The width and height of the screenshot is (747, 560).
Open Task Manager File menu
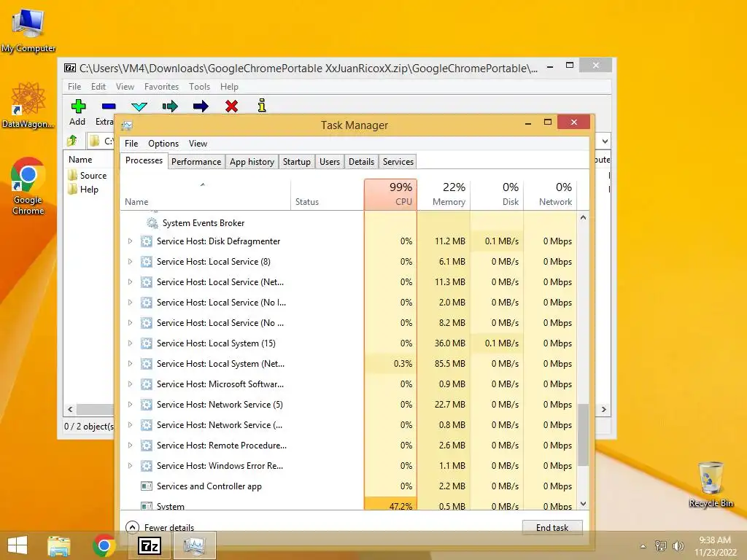click(131, 144)
